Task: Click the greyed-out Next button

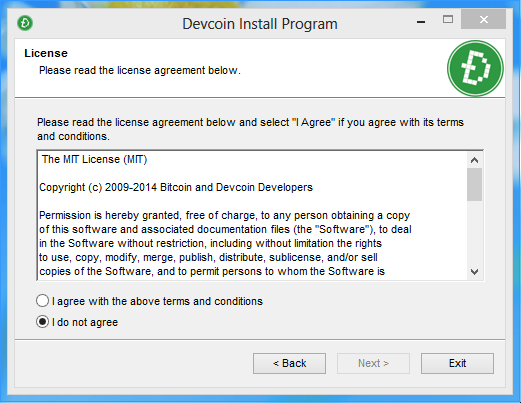Action: click(373, 363)
